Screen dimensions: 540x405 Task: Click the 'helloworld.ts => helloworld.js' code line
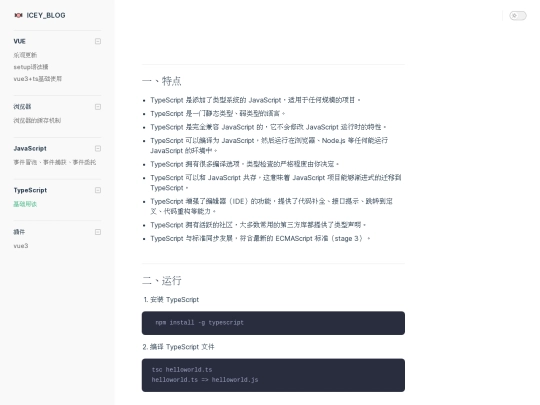(x=205, y=380)
